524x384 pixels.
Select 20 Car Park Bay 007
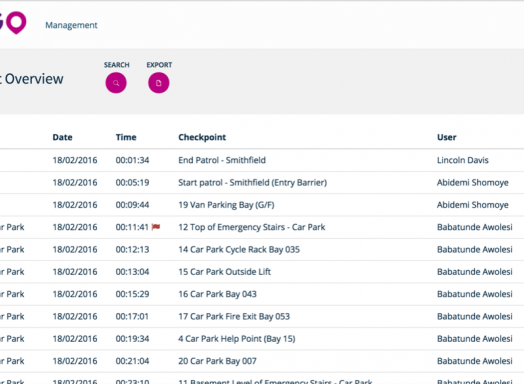click(x=217, y=361)
